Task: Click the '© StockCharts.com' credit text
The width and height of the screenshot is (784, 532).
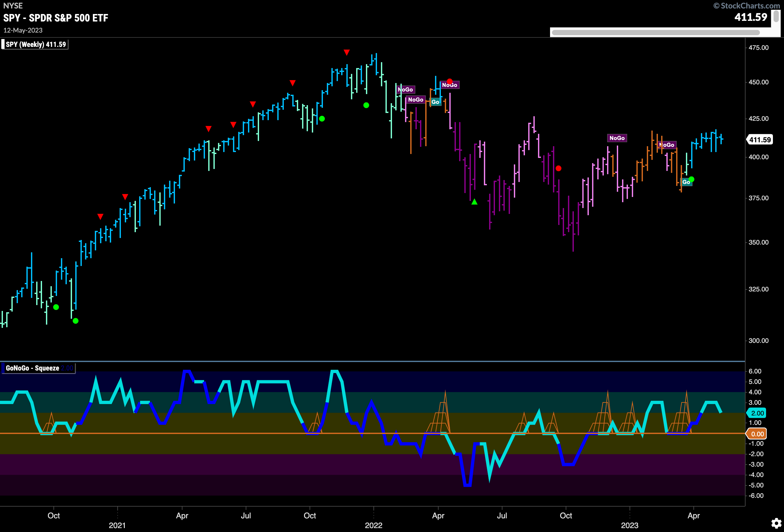Action: pyautogui.click(x=746, y=6)
